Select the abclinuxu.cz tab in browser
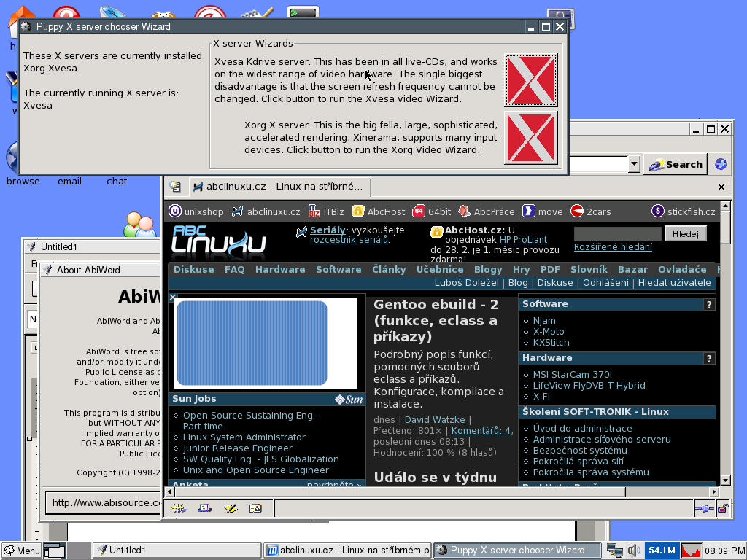 280,187
